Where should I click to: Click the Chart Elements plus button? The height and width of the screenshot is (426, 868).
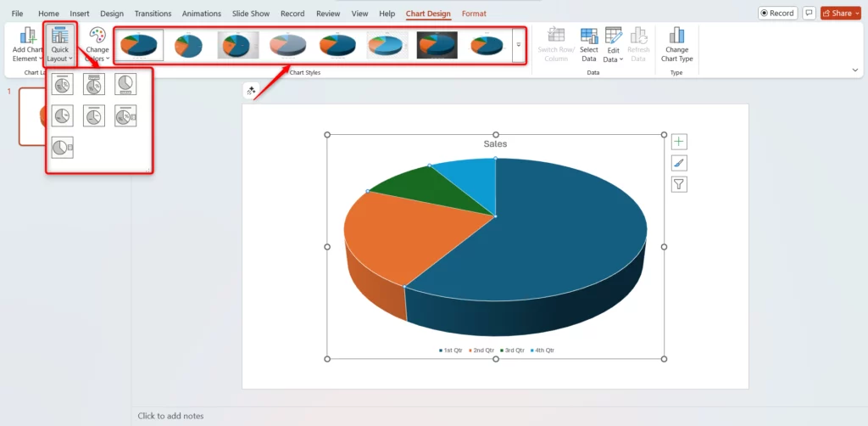679,142
